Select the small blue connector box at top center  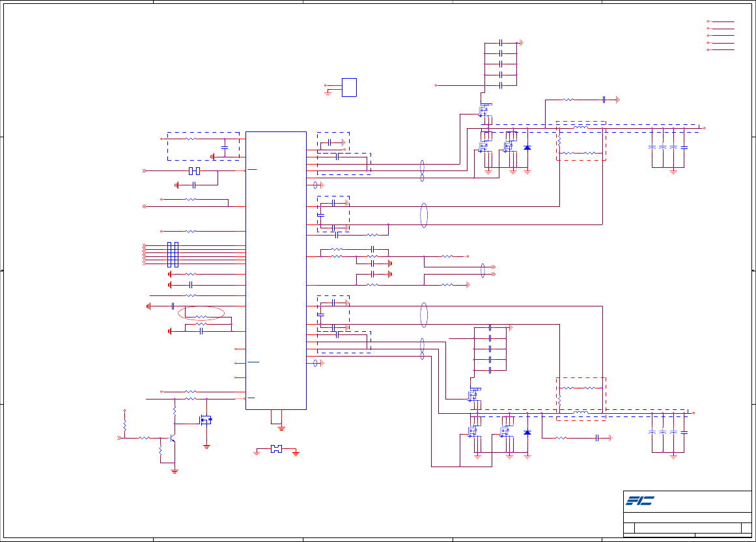[349, 87]
